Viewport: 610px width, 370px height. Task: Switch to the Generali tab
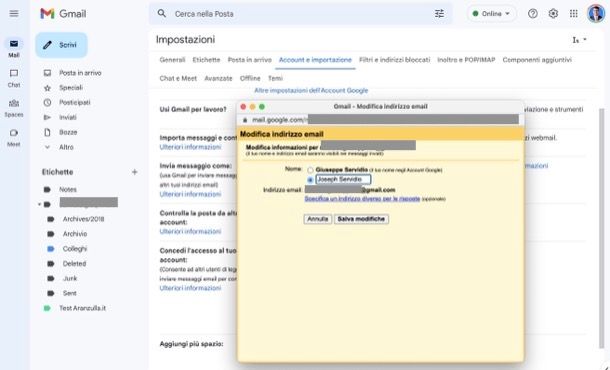[x=172, y=60]
